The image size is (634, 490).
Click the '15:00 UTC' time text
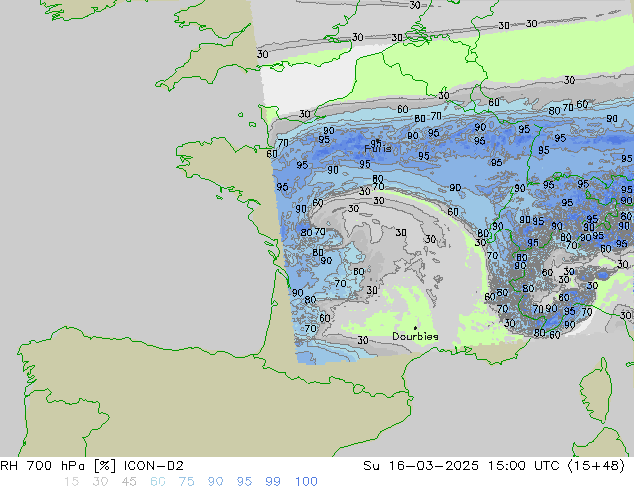524,466
